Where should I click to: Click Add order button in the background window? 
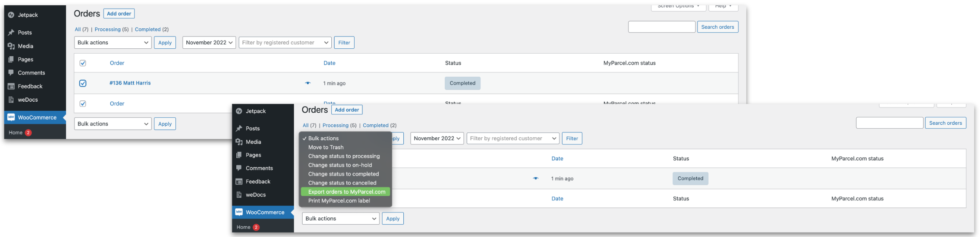click(119, 14)
